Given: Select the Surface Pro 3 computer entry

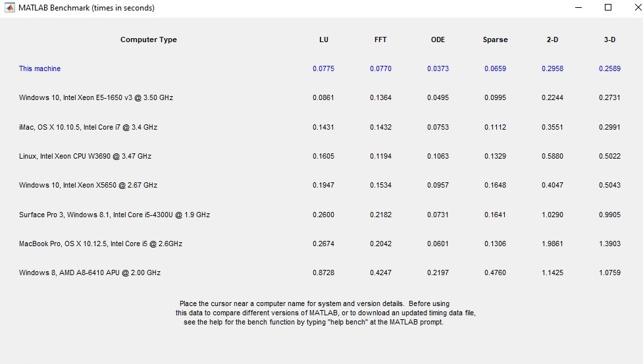Looking at the screenshot, I should click(x=115, y=215).
